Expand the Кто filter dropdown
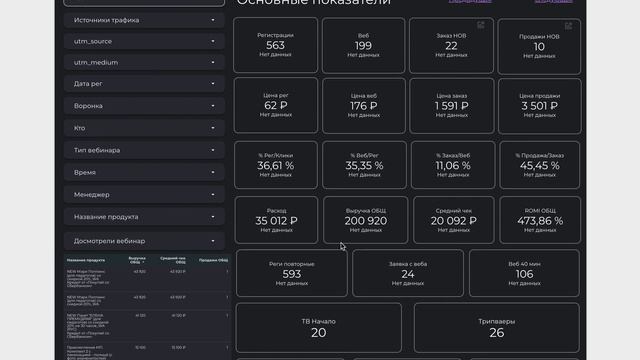The image size is (640, 360). (x=144, y=128)
